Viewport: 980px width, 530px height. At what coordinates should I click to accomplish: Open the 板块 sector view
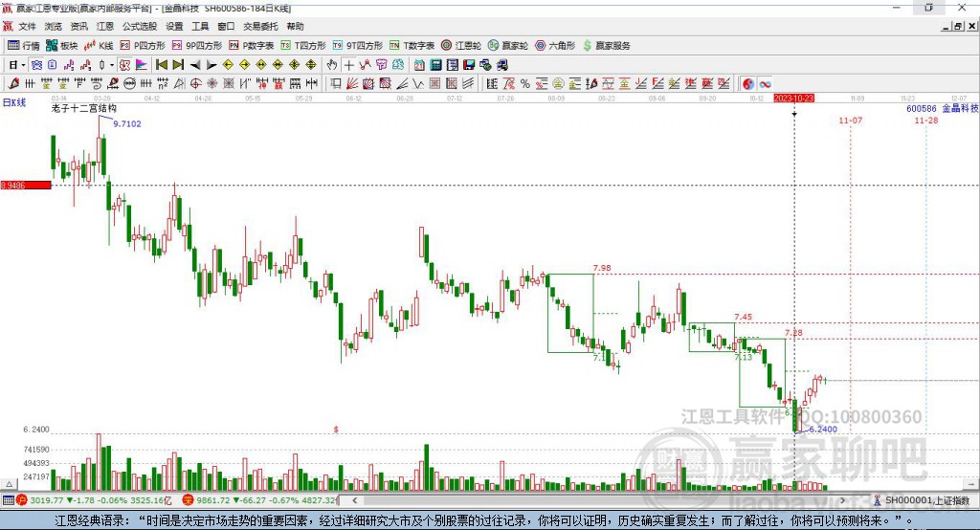pos(61,46)
